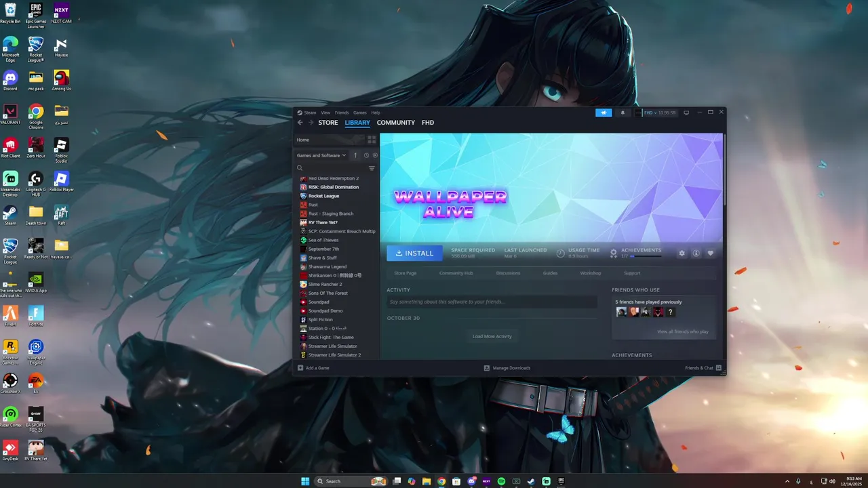Open the Games menu
The image size is (868, 488).
(360, 113)
